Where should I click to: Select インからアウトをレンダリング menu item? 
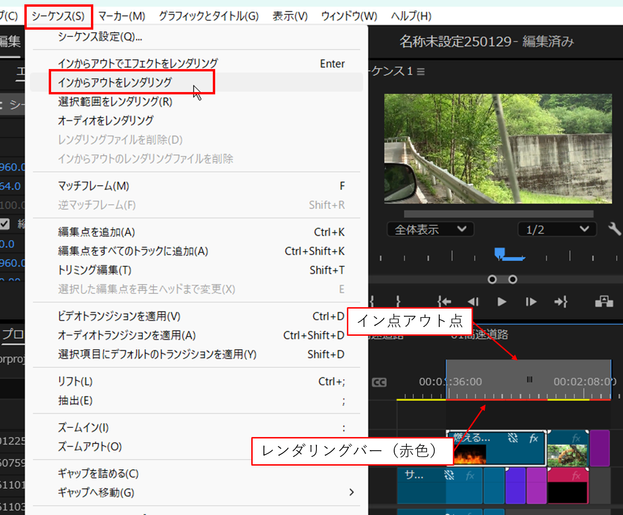click(196, 82)
